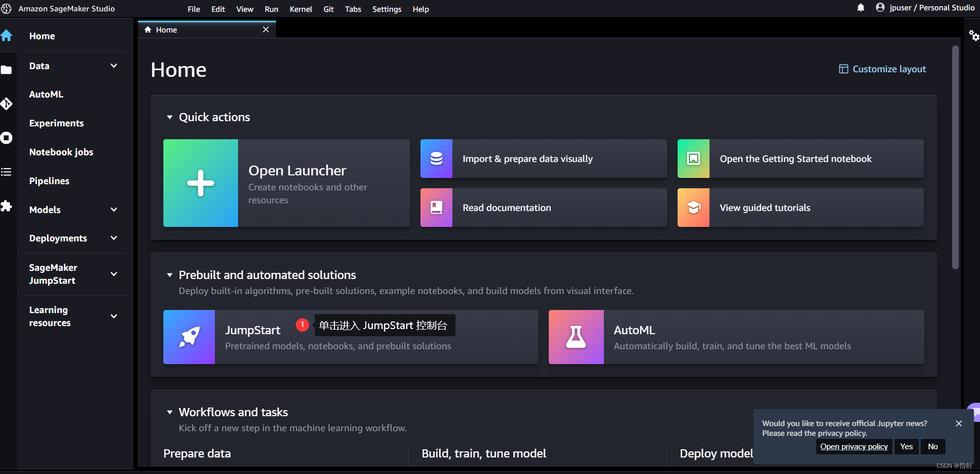Screen dimensions: 980x474
Task: Open the Kernel menu
Action: (301, 9)
